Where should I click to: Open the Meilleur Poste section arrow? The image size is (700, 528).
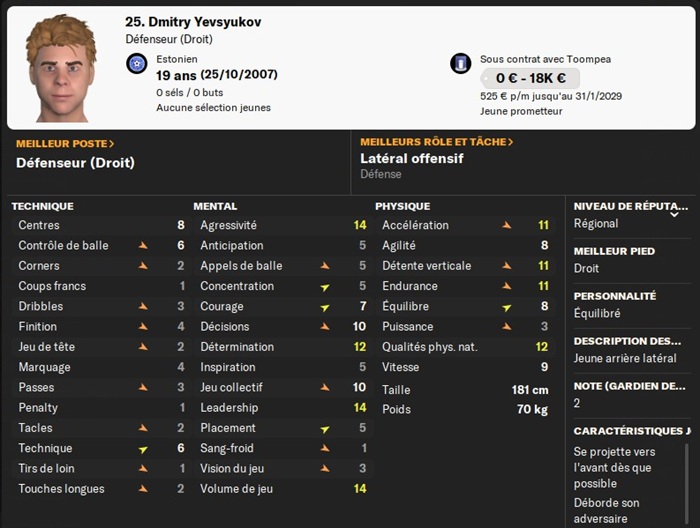112,143
